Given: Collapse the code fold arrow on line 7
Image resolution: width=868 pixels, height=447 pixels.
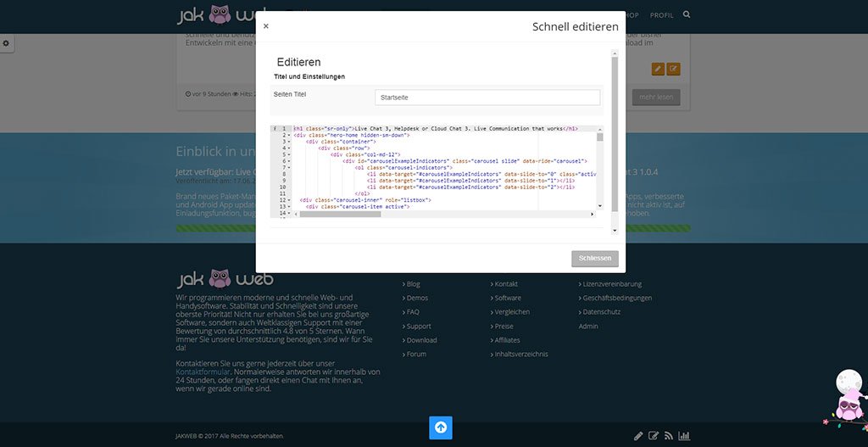Looking at the screenshot, I should tap(289, 167).
